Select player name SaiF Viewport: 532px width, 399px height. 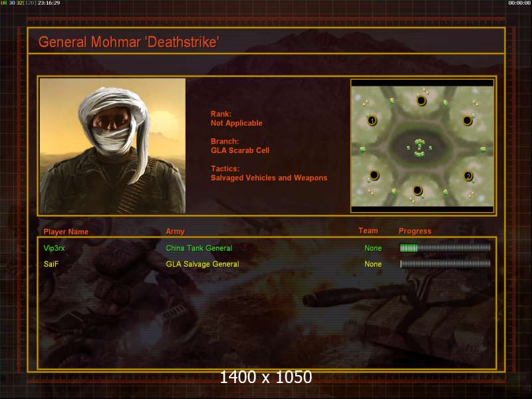pyautogui.click(x=51, y=264)
